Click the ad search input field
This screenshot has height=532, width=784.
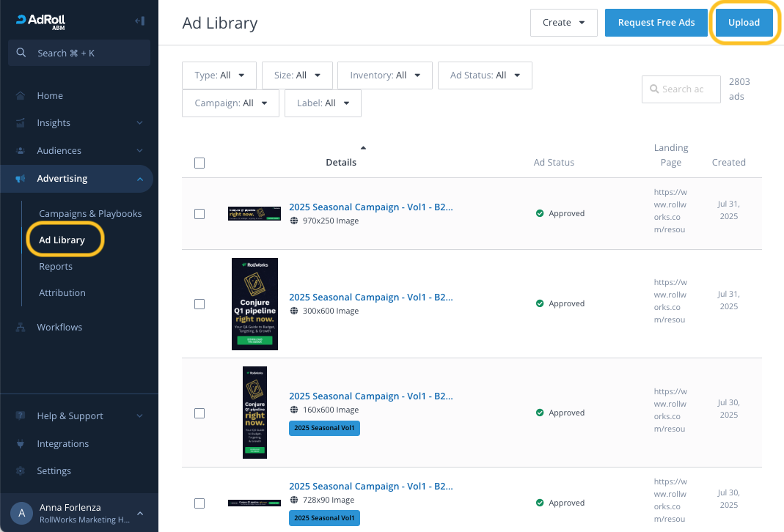point(682,89)
